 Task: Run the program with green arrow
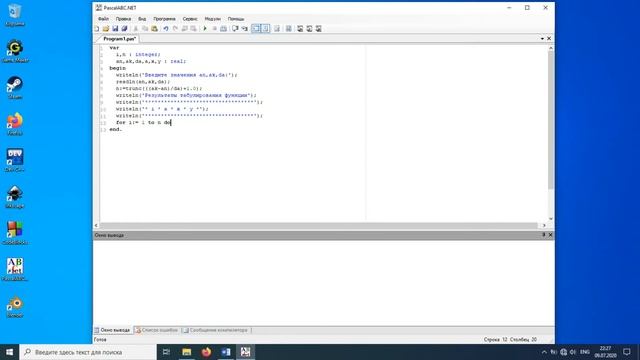pyautogui.click(x=205, y=29)
